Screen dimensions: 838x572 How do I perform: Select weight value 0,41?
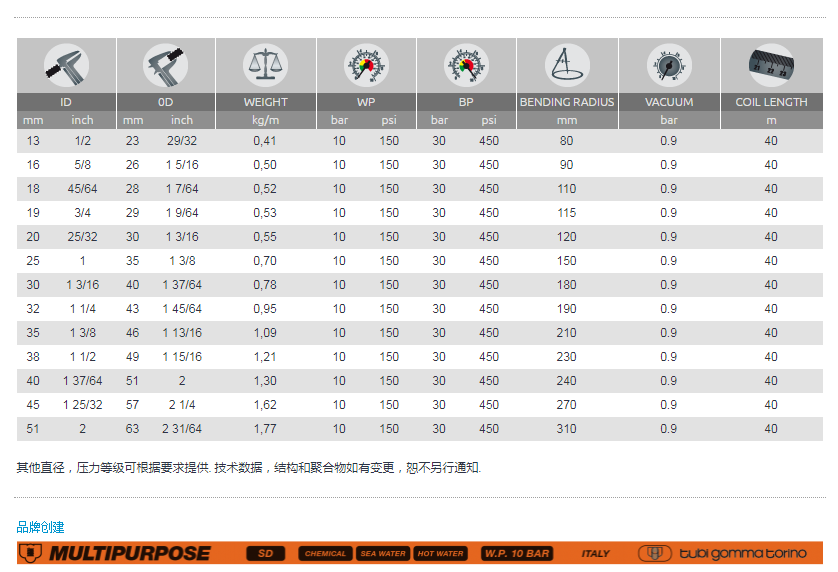265,141
